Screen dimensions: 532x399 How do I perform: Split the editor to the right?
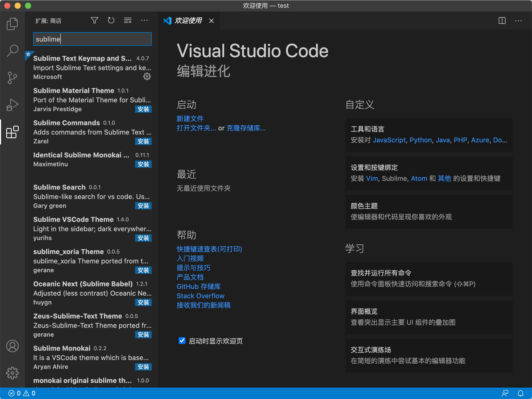tap(502, 21)
